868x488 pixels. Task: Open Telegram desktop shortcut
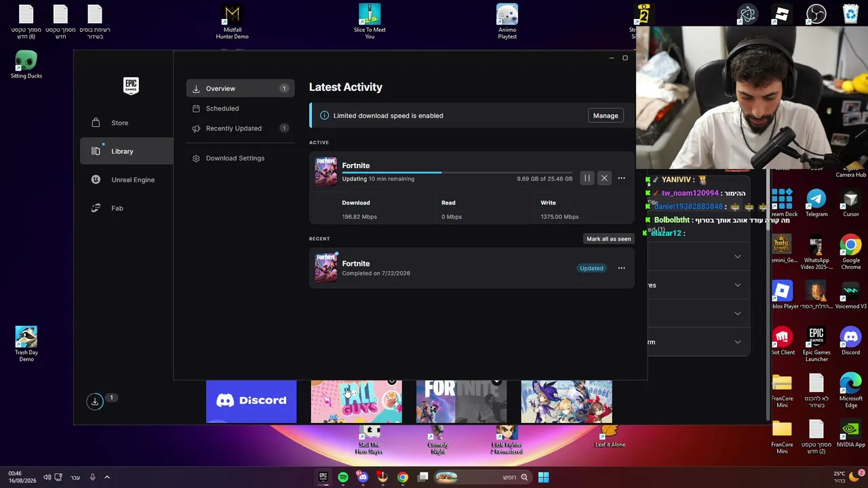[x=816, y=203]
